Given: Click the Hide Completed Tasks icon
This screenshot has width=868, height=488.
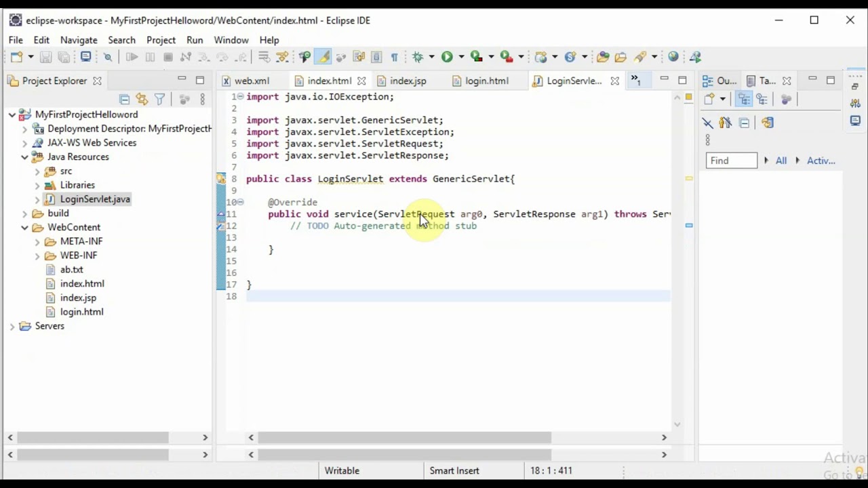Looking at the screenshot, I should [x=708, y=123].
